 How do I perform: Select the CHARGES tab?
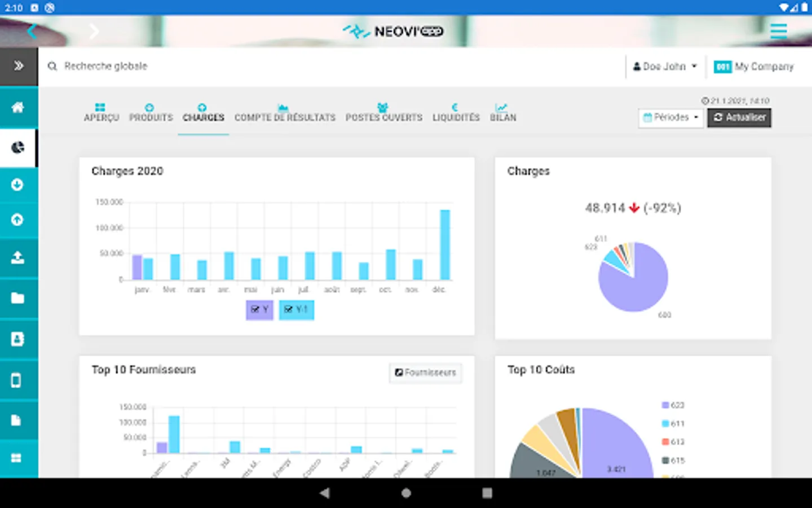point(204,113)
